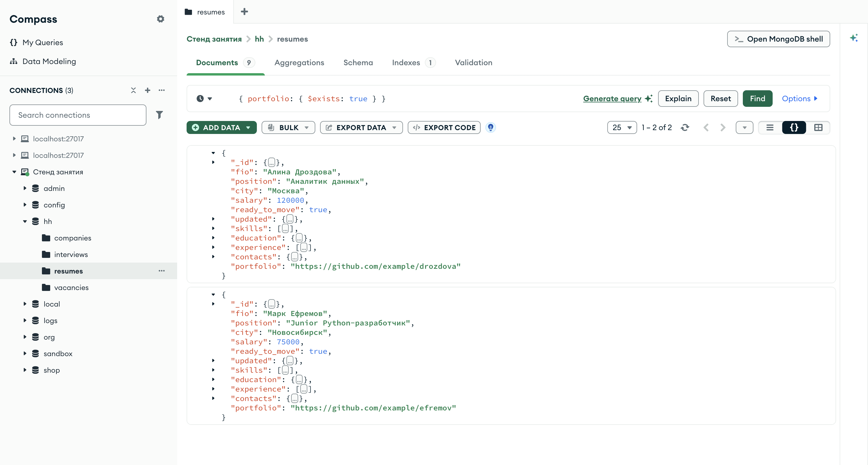The width and height of the screenshot is (868, 465).
Task: Click My Queries braces icon
Action: tap(14, 42)
